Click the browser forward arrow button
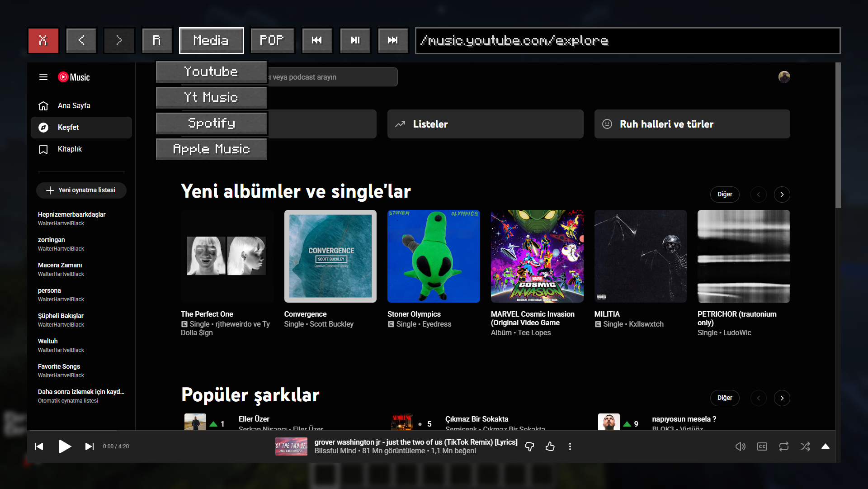The width and height of the screenshot is (868, 489). (x=119, y=41)
